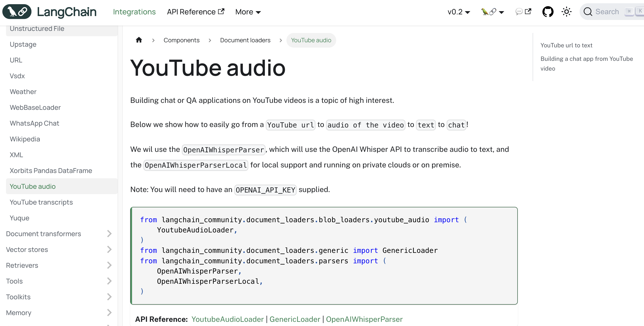Screen dimensions: 644x326
Task: Click the search magnifier icon
Action: pyautogui.click(x=588, y=12)
